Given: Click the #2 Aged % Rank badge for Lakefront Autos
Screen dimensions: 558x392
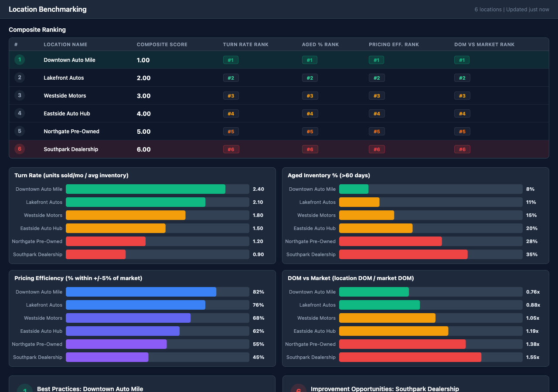Looking at the screenshot, I should click(x=310, y=78).
